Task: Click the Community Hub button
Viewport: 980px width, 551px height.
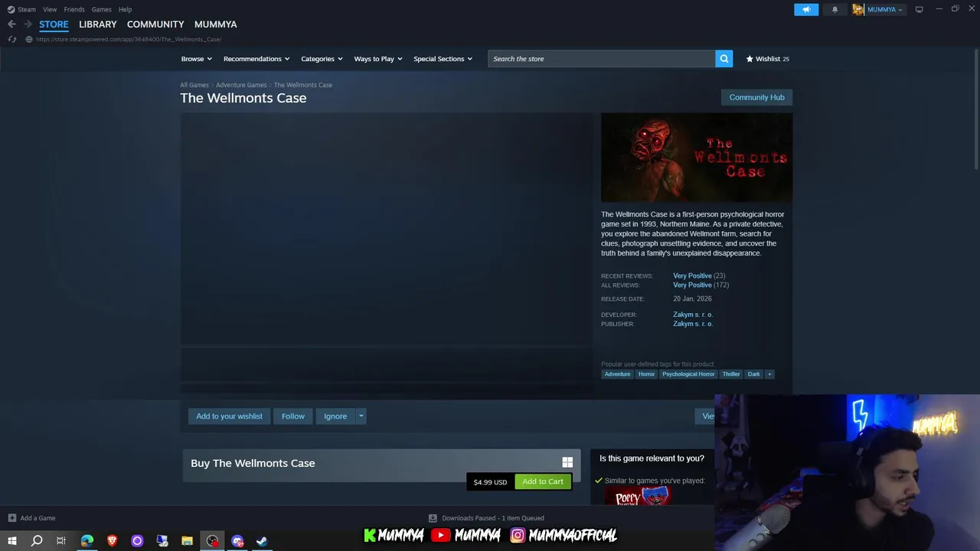Action: [x=756, y=97]
